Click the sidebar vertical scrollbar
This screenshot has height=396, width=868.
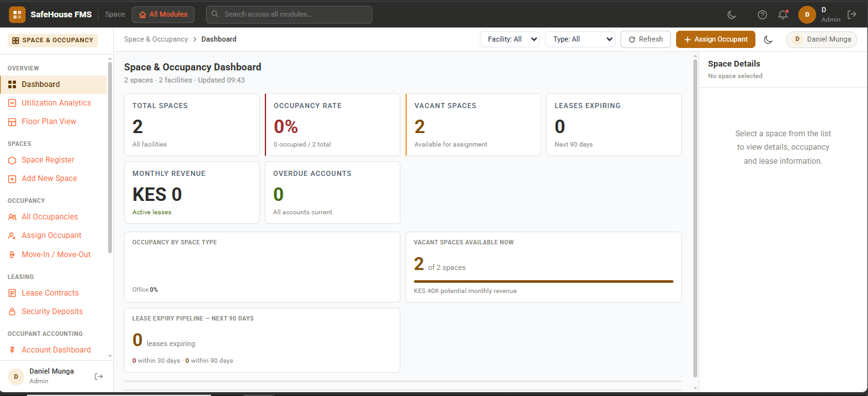coord(110,157)
